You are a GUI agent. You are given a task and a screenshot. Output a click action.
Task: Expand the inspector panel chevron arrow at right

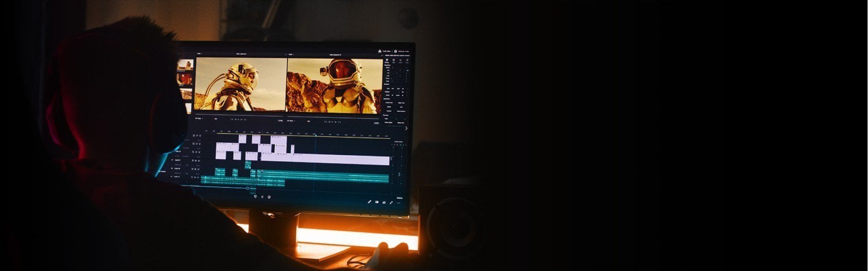coord(406,128)
